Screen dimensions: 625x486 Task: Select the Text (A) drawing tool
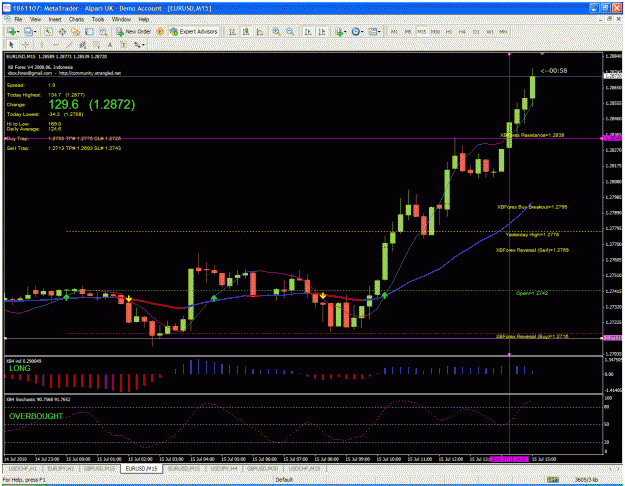pos(110,45)
